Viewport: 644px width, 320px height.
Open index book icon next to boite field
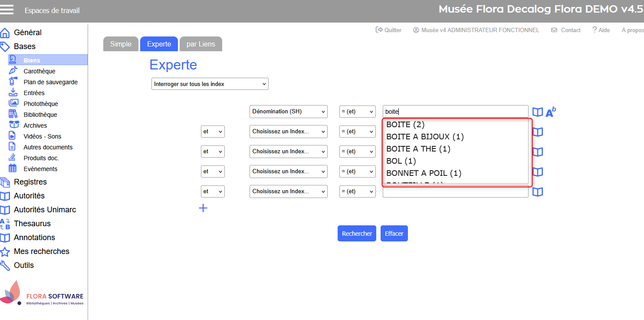click(x=538, y=112)
